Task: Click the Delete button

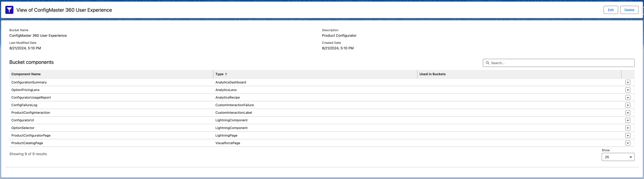Action: [x=629, y=10]
